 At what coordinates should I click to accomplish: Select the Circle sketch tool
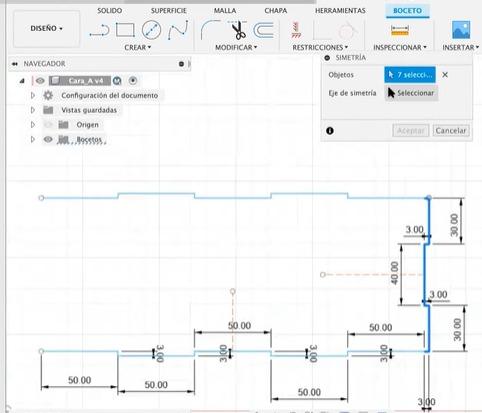151,30
